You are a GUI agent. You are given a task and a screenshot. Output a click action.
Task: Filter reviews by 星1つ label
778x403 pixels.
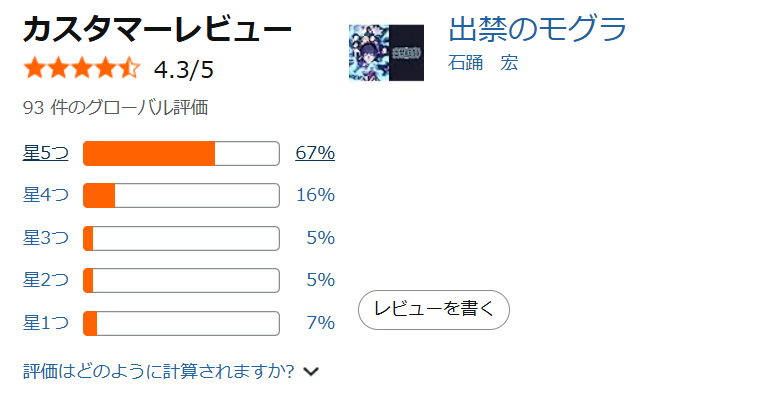point(46,323)
